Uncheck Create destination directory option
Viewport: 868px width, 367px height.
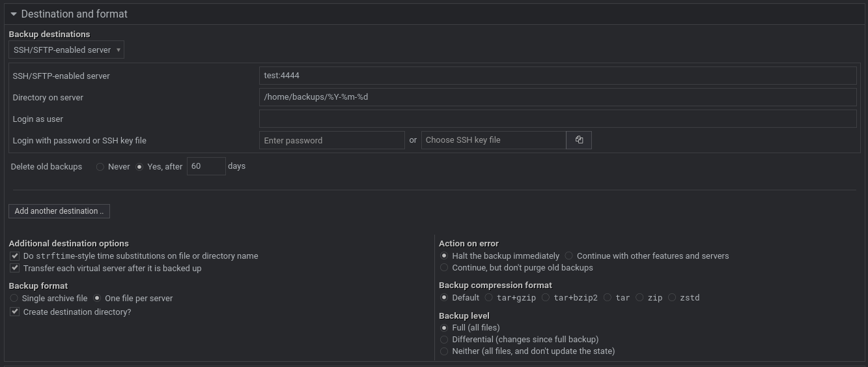pos(15,312)
